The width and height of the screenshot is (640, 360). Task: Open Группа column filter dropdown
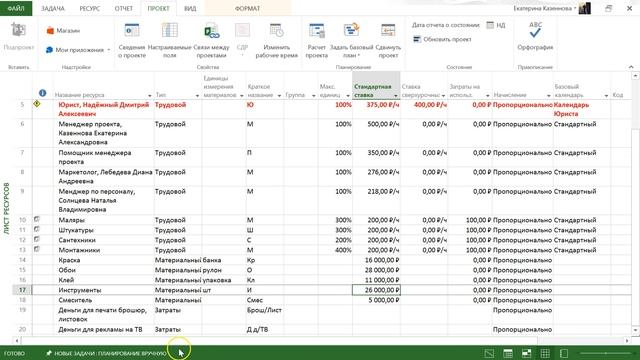313,96
